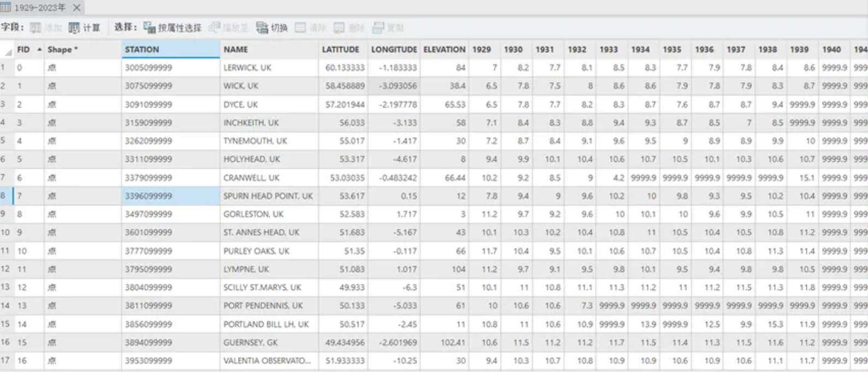Click the NAME cell LYMPNE, UK
This screenshot has height=372, width=868.
pyautogui.click(x=269, y=269)
